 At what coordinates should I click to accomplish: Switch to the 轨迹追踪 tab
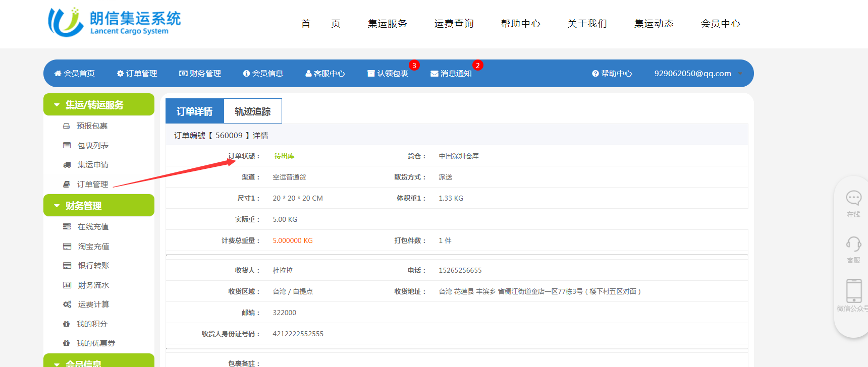(252, 111)
